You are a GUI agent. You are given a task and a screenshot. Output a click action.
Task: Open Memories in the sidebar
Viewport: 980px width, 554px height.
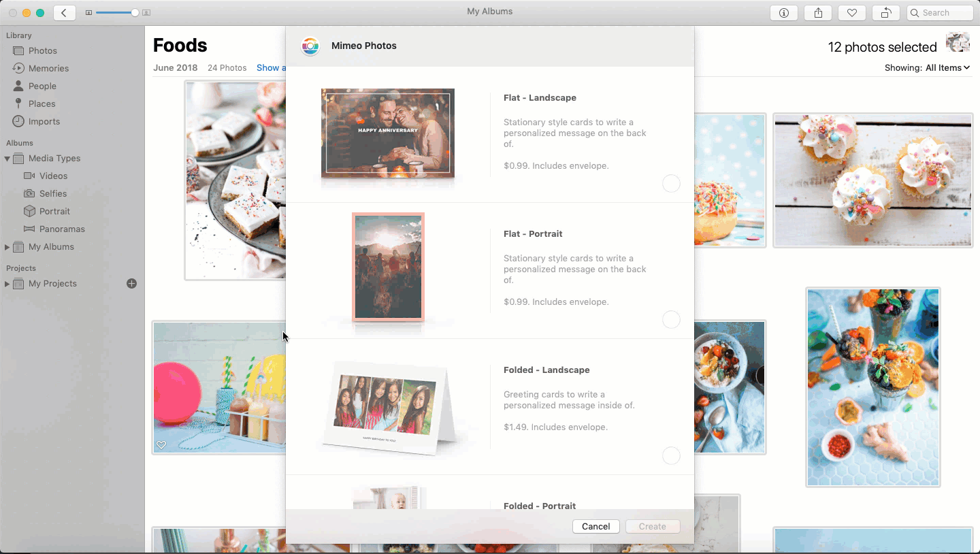point(48,68)
